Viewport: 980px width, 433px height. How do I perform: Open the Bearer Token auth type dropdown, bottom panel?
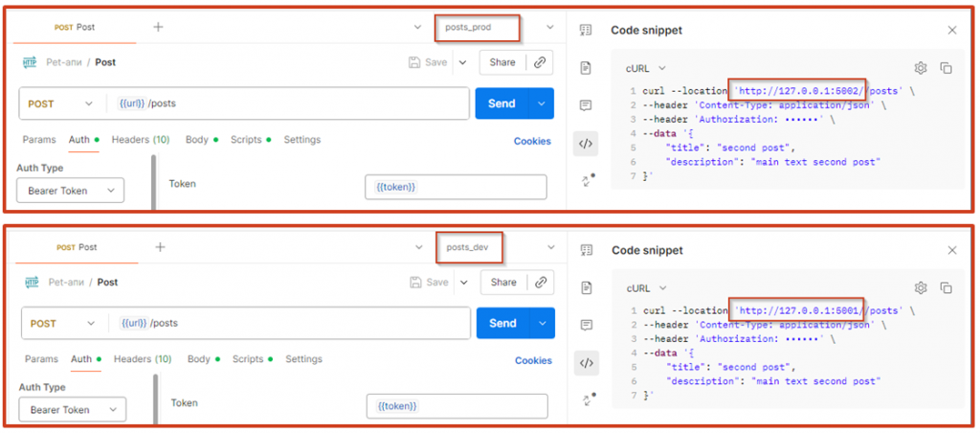tap(72, 410)
